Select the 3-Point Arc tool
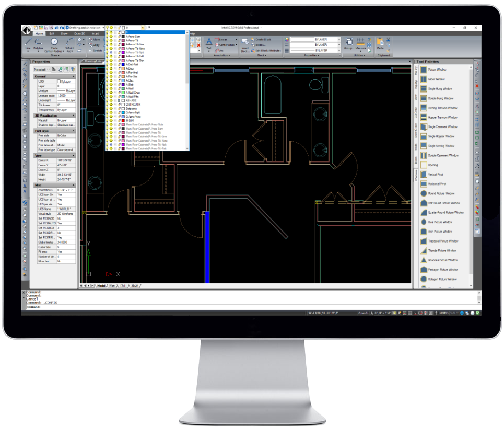The image size is (504, 427). click(x=70, y=41)
